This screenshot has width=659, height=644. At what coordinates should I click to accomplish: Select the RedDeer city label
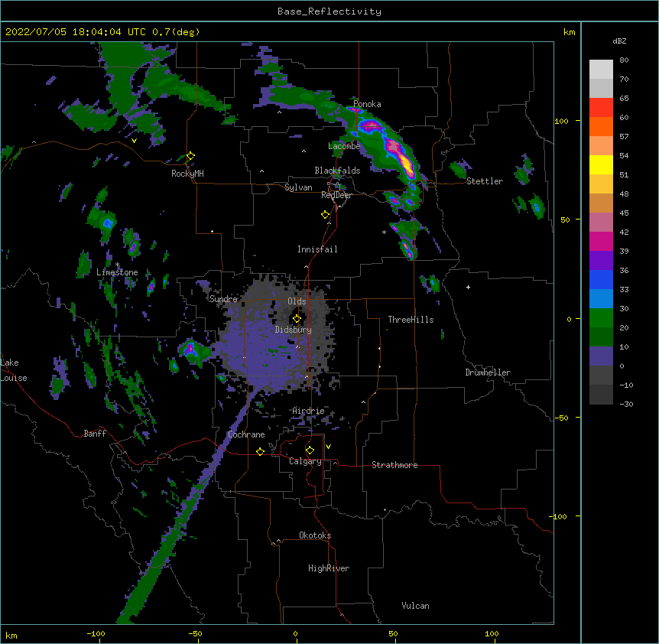[x=336, y=195]
